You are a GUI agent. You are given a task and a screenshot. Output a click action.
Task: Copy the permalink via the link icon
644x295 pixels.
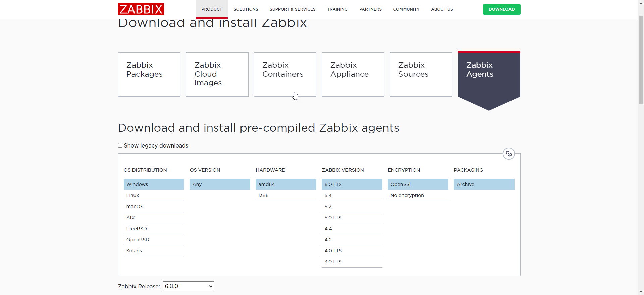tap(508, 154)
